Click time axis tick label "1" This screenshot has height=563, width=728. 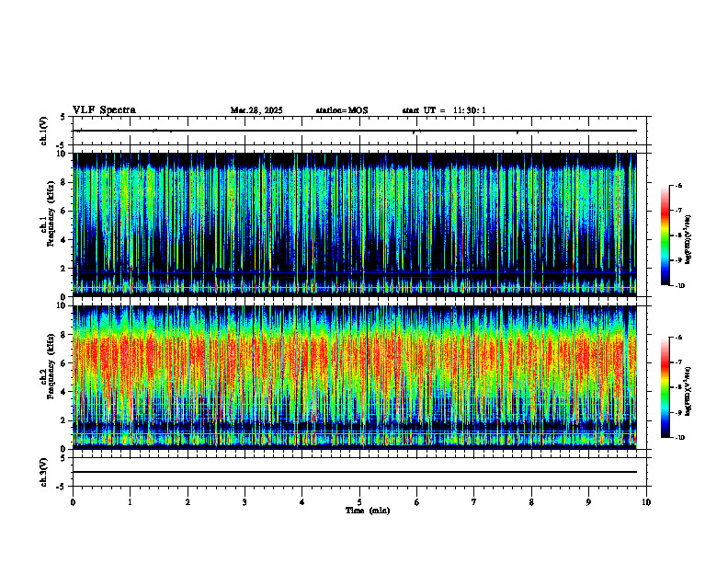[130, 502]
